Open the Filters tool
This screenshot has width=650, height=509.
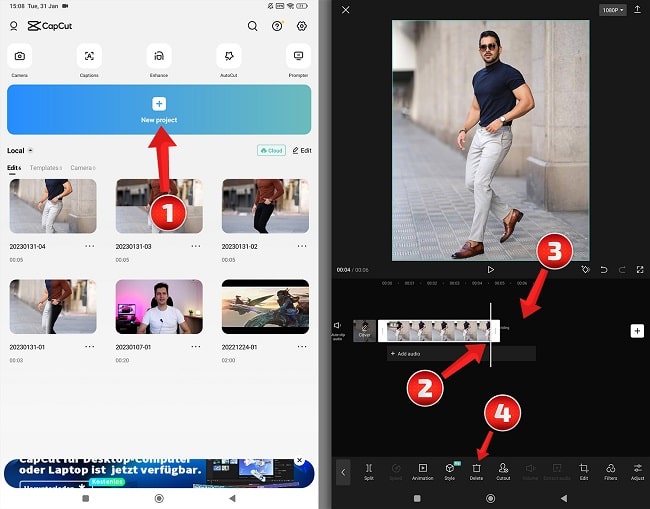point(611,472)
